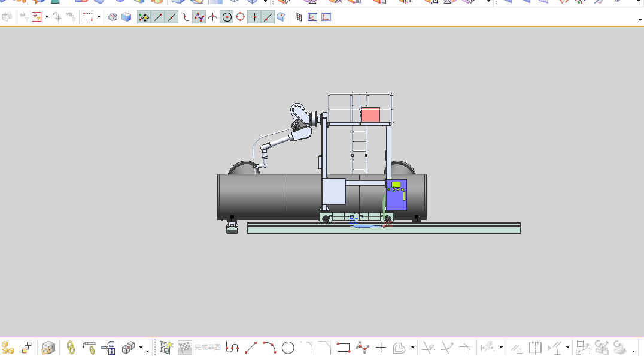Open the wireframe cubes dropdown arrow
The image size is (644, 356).
[141, 348]
